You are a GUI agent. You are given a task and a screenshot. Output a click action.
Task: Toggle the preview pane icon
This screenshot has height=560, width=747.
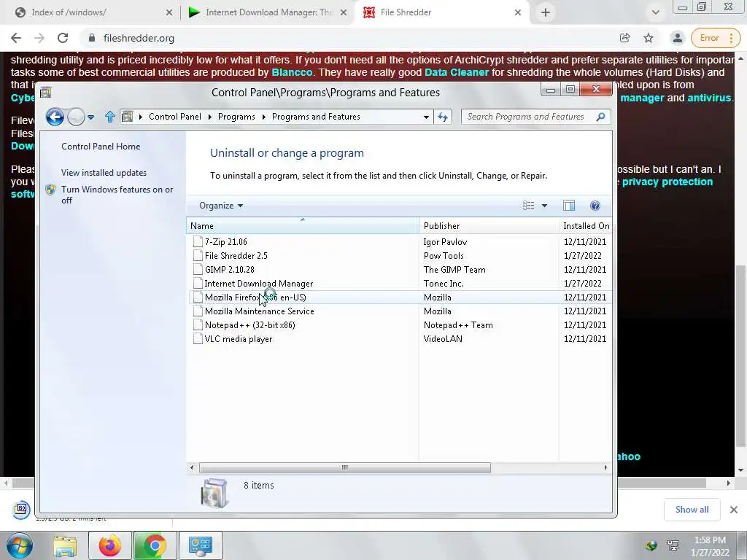pos(569,206)
